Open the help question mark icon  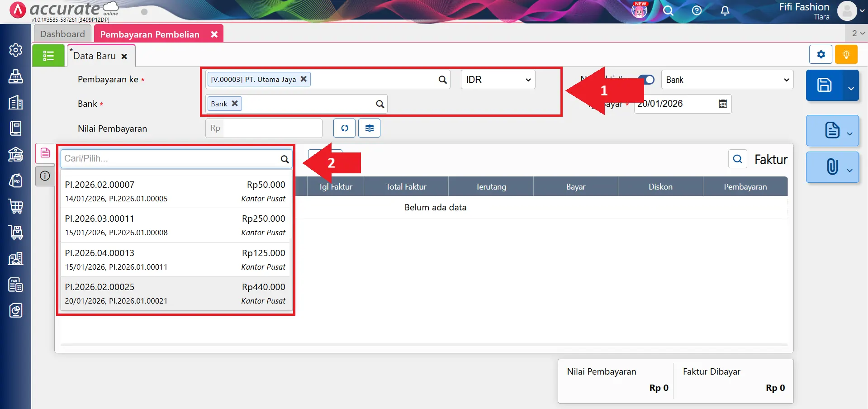pos(697,11)
